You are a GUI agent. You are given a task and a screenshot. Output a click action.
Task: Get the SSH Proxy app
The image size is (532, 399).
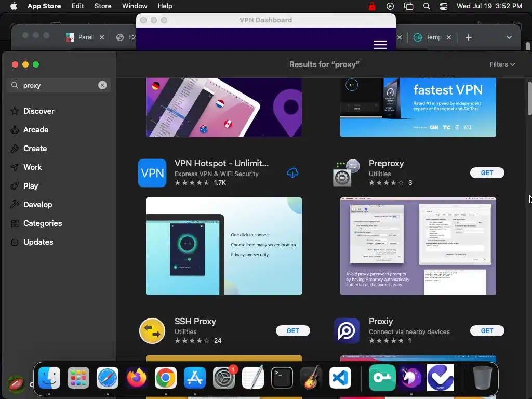(293, 331)
